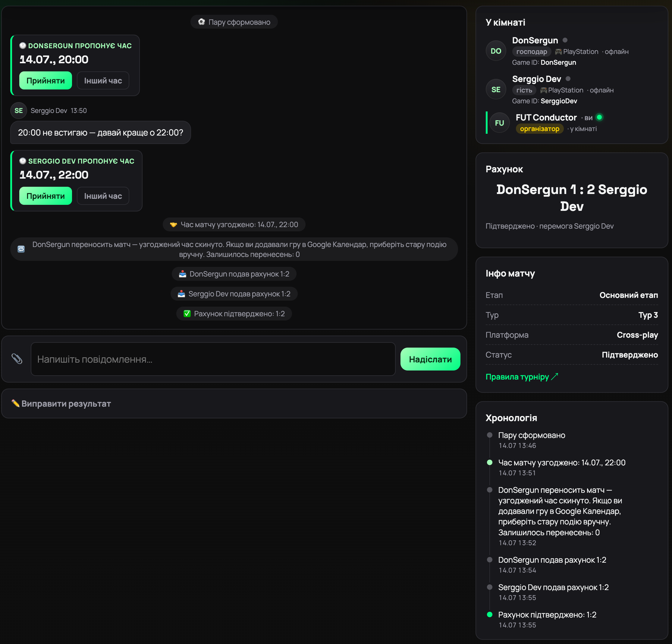
Task: Accept the 14.07., 20:00 time proposal
Action: (46, 80)
